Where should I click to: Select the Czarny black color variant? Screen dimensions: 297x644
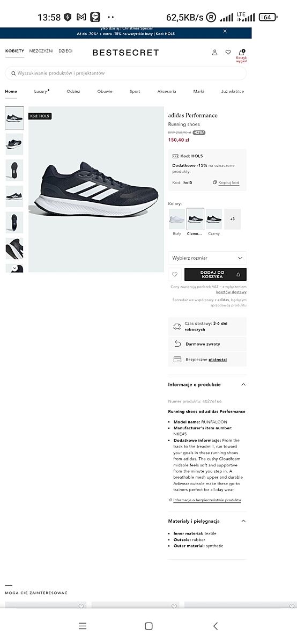pyautogui.click(x=213, y=219)
